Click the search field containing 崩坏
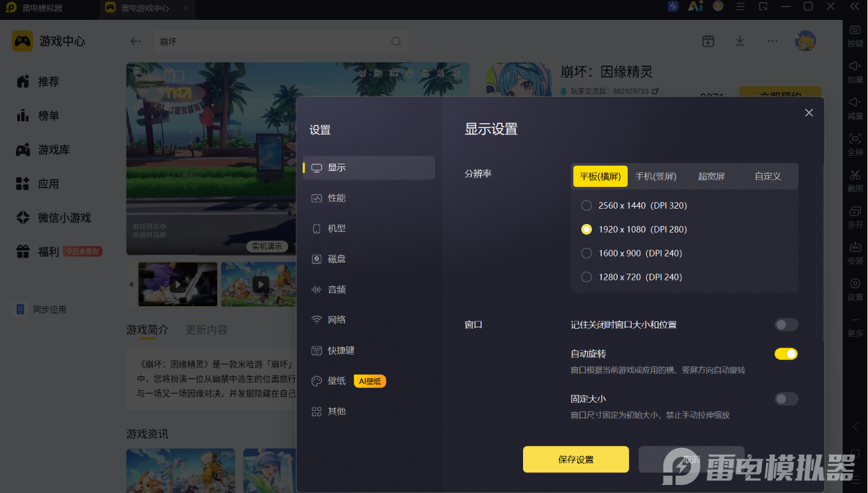This screenshot has height=493, width=868. (280, 41)
